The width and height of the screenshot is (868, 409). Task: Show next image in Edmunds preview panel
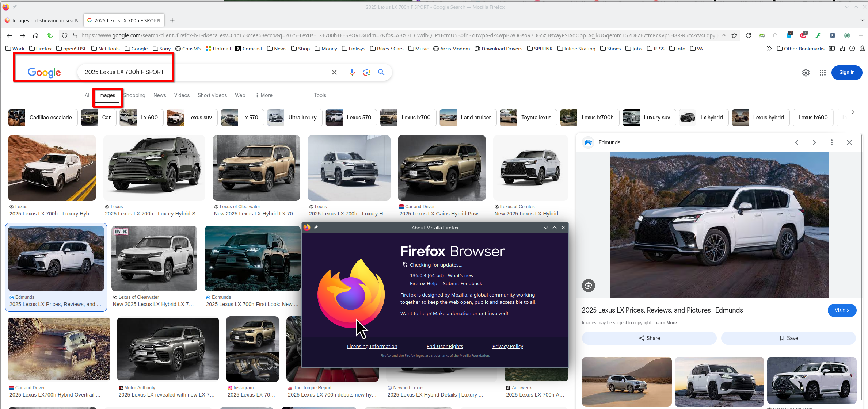814,142
